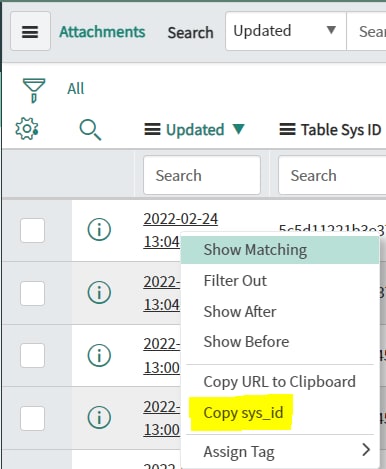Click the All breadcrumb link
The height and width of the screenshot is (469, 386).
pos(76,89)
